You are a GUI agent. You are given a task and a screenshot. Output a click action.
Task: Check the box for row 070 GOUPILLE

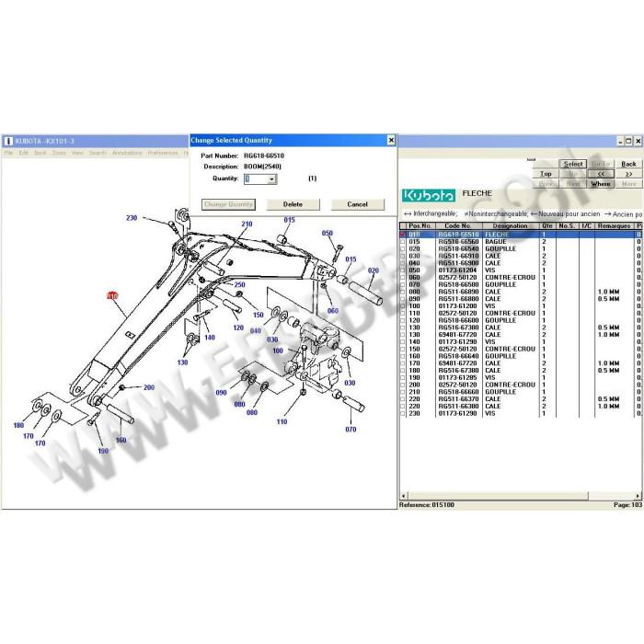[403, 284]
